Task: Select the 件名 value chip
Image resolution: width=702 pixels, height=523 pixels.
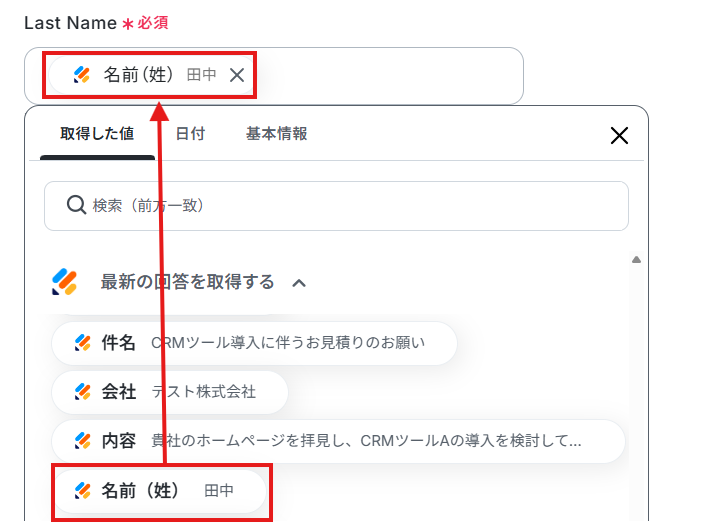Action: pos(254,343)
